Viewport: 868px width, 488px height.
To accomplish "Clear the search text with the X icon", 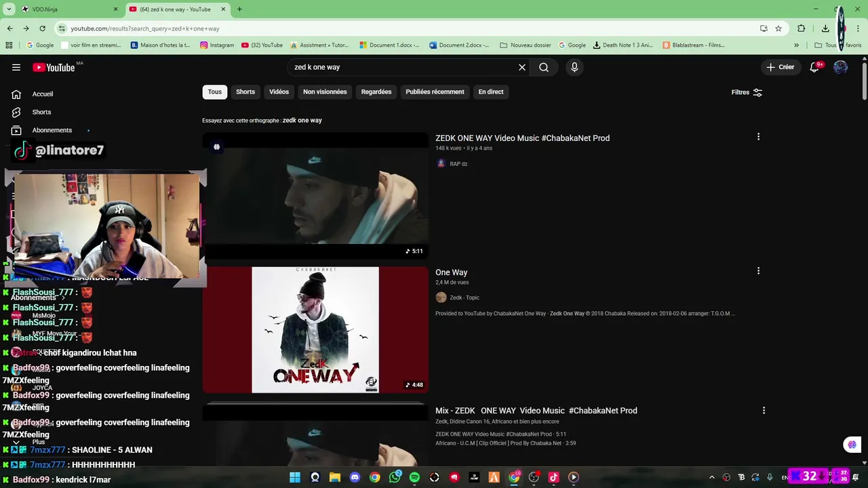I will 522,67.
